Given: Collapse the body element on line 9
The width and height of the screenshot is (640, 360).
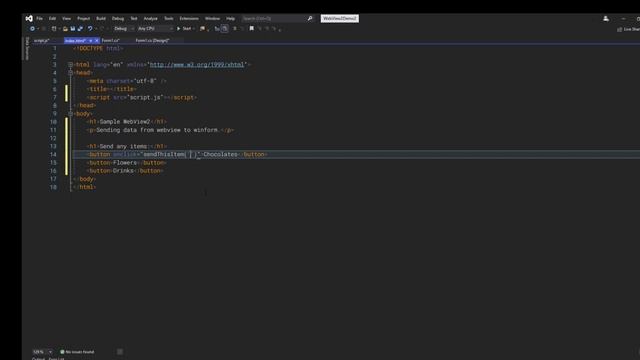Looking at the screenshot, I should (71, 113).
